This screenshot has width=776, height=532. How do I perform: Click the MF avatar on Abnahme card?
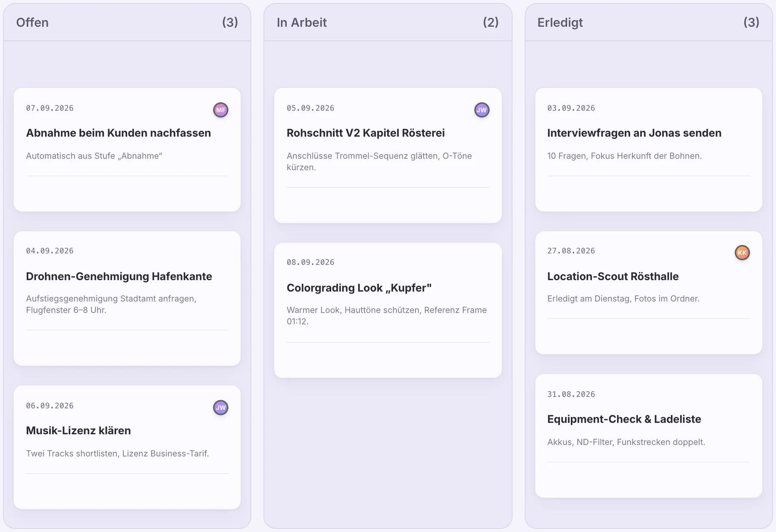221,110
